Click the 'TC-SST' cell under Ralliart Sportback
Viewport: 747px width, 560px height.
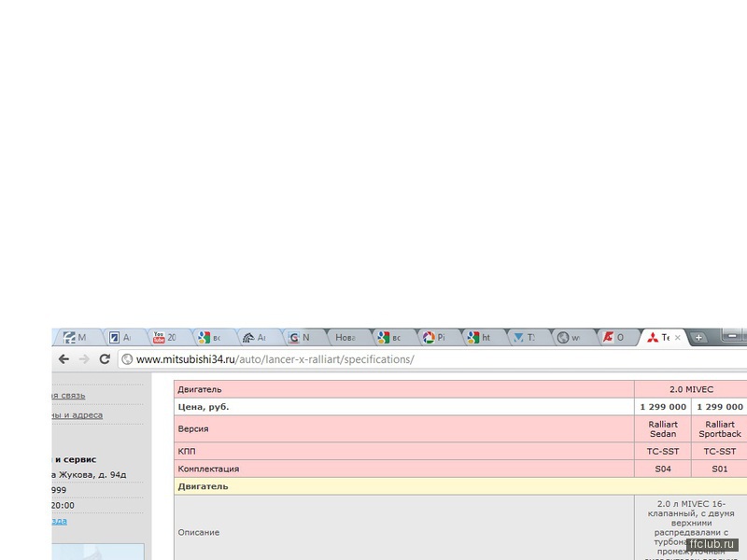coord(719,451)
